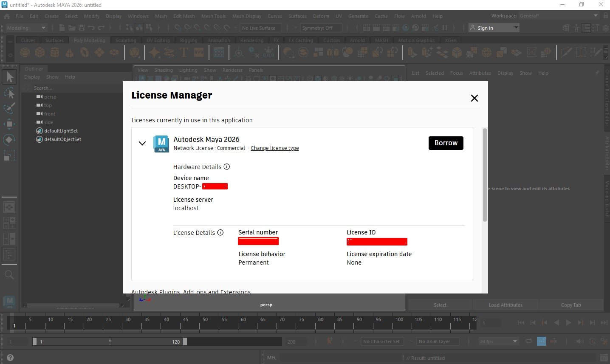Click the Borrow license button

pyautogui.click(x=446, y=143)
